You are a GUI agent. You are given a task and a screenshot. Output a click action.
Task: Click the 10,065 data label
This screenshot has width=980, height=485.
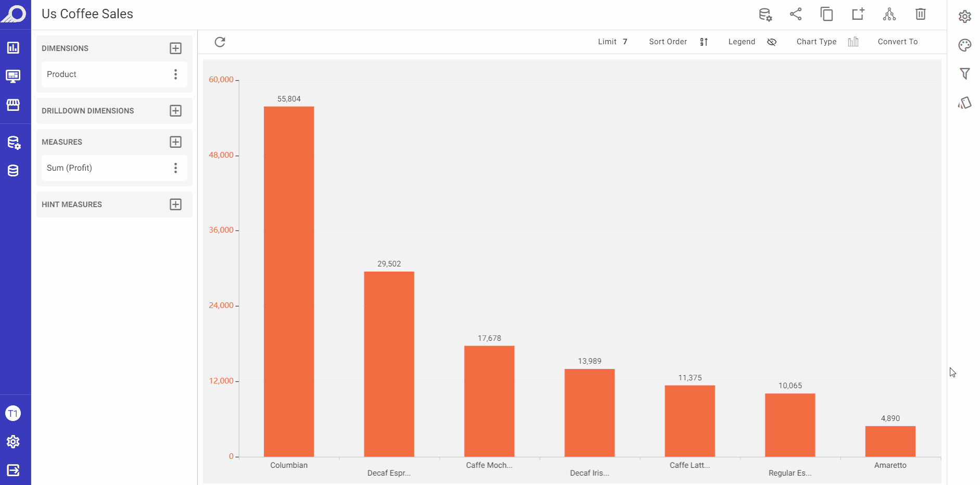pyautogui.click(x=790, y=386)
